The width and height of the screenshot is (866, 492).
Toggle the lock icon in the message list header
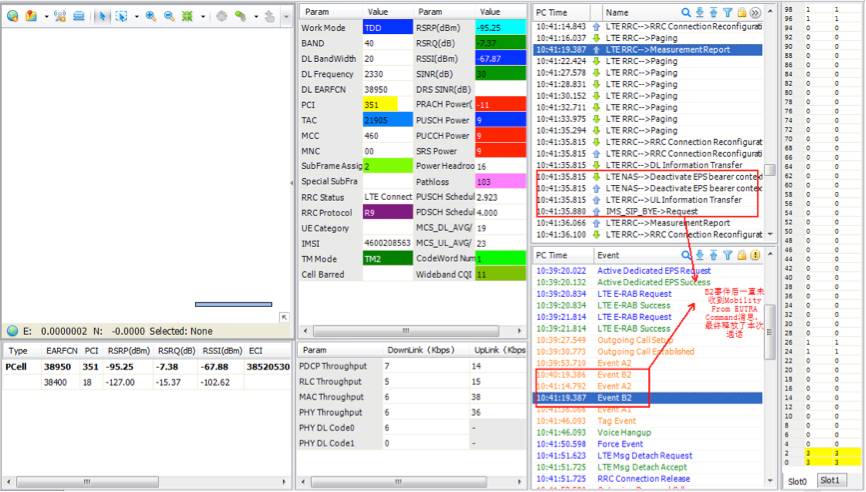coord(742,11)
